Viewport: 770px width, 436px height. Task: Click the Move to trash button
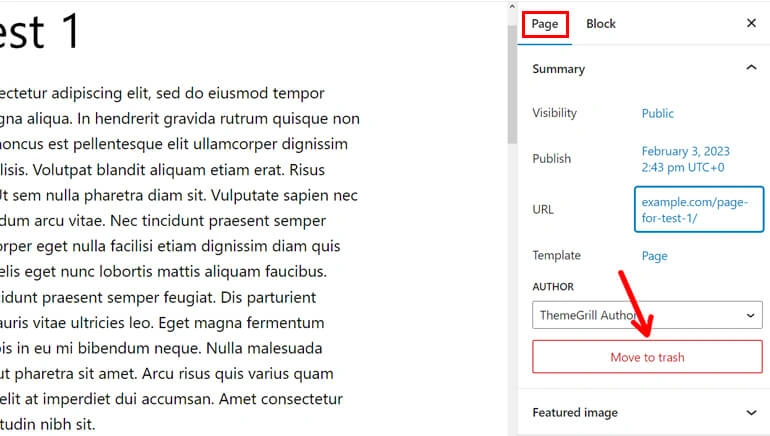tap(647, 357)
